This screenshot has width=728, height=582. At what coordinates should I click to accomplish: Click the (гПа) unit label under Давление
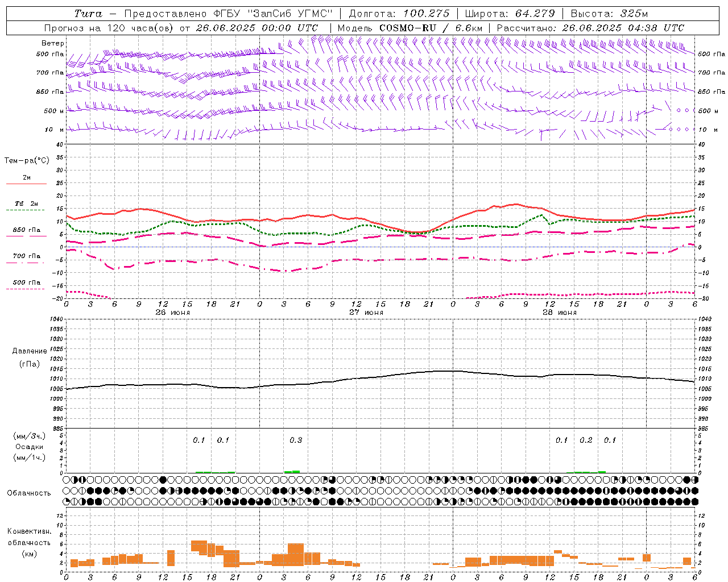point(30,364)
